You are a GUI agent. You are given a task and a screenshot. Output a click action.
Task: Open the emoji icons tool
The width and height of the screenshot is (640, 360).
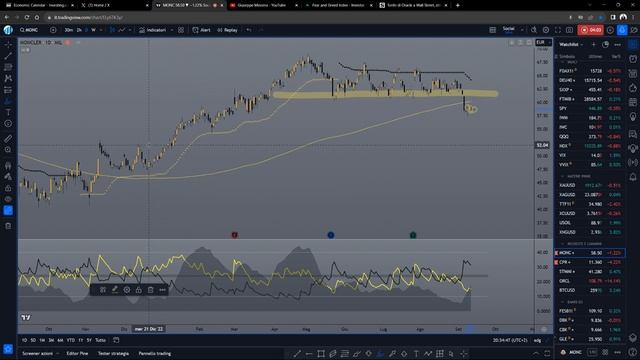click(8, 123)
